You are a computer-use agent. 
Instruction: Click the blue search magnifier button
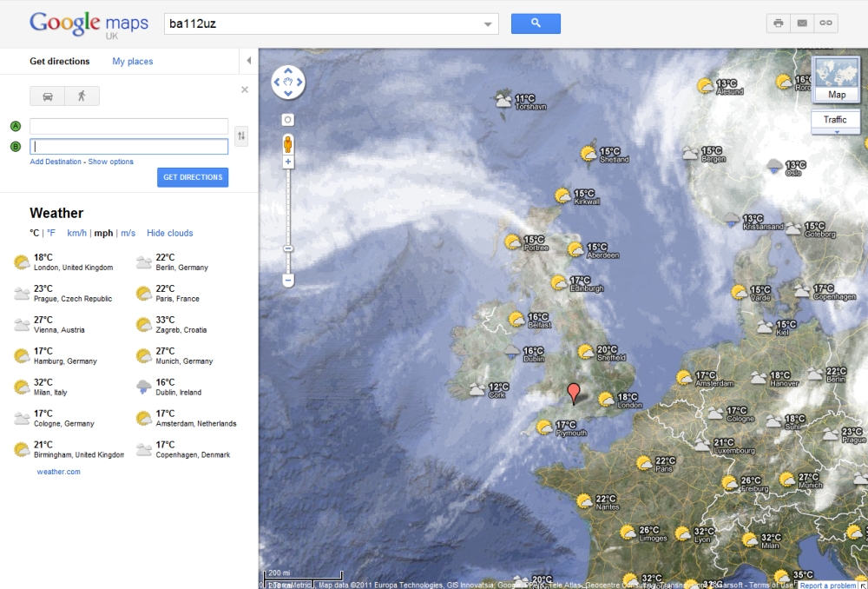(536, 23)
